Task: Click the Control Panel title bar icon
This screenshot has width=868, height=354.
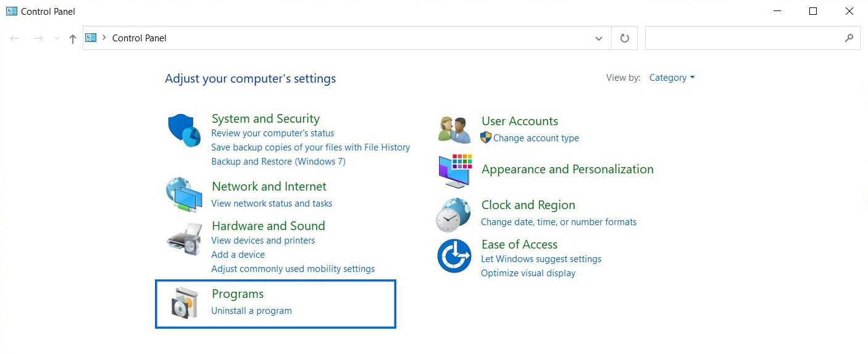Action: coord(11,11)
